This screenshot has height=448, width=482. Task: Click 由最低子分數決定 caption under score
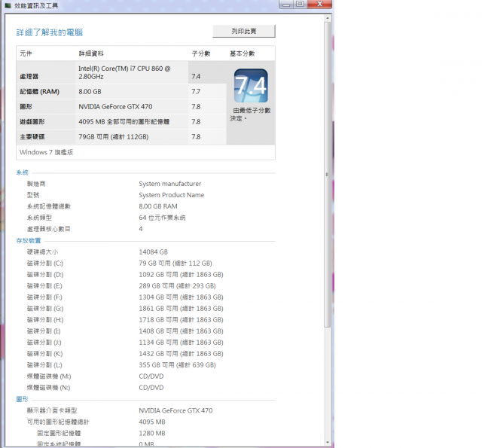tap(251, 114)
